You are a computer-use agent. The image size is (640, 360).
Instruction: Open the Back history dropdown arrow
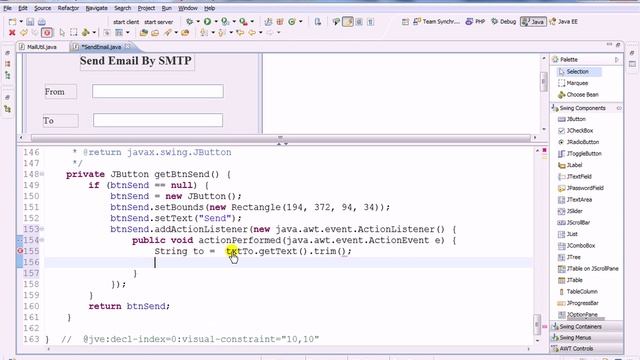coord(260,33)
